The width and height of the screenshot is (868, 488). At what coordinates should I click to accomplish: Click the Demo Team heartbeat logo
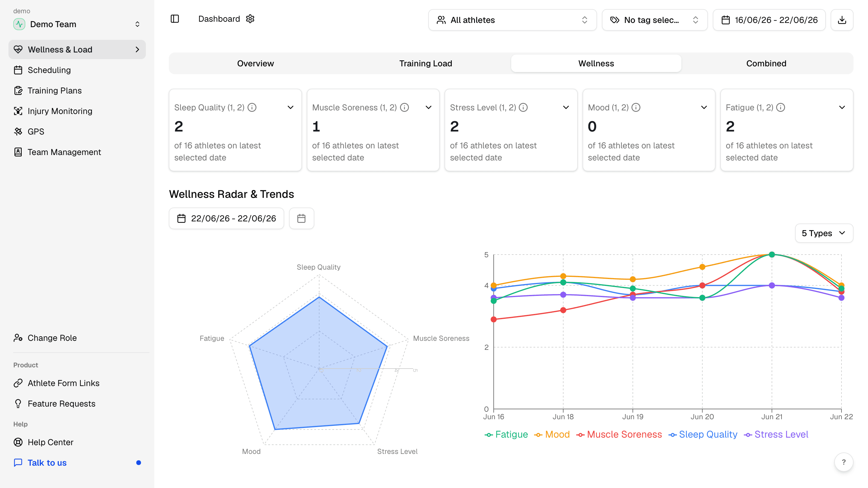(x=19, y=24)
